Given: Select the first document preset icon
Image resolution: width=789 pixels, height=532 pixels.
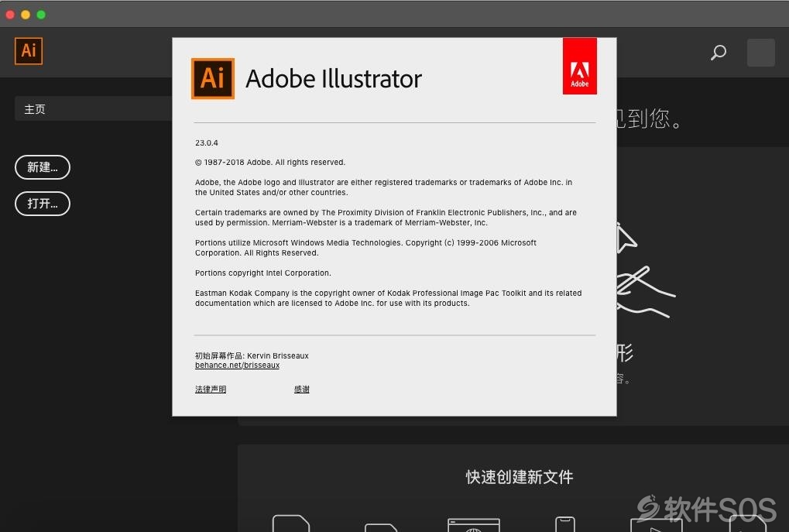Looking at the screenshot, I should tap(291, 523).
